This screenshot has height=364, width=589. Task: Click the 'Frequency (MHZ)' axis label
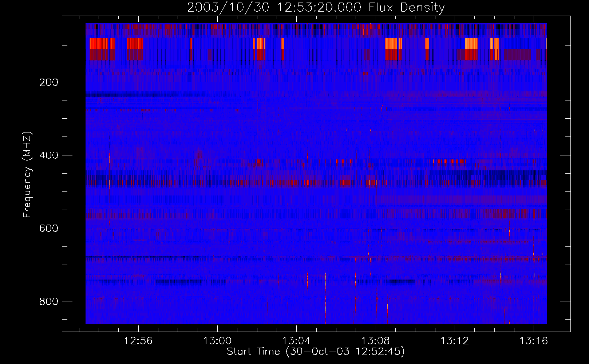(x=27, y=174)
